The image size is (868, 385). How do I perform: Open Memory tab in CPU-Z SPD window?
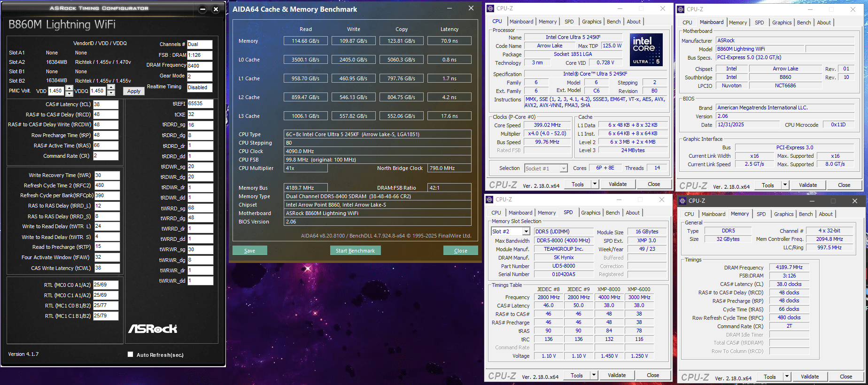pyautogui.click(x=547, y=213)
